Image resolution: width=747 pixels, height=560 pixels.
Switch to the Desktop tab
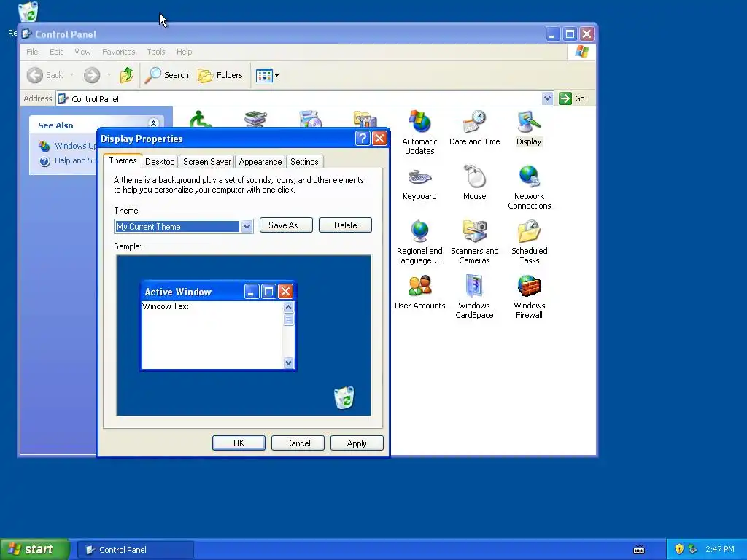click(x=160, y=162)
